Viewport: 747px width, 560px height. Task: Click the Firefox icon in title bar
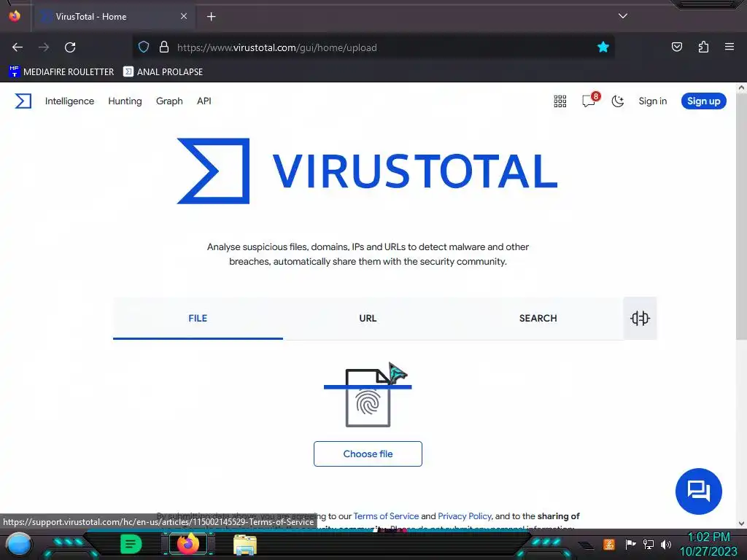pyautogui.click(x=15, y=16)
